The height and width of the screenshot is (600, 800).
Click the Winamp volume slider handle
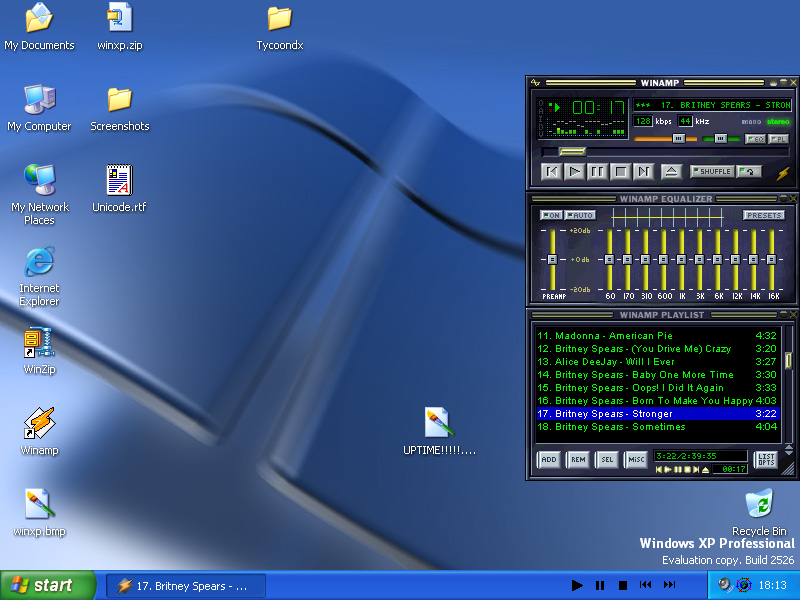point(678,139)
